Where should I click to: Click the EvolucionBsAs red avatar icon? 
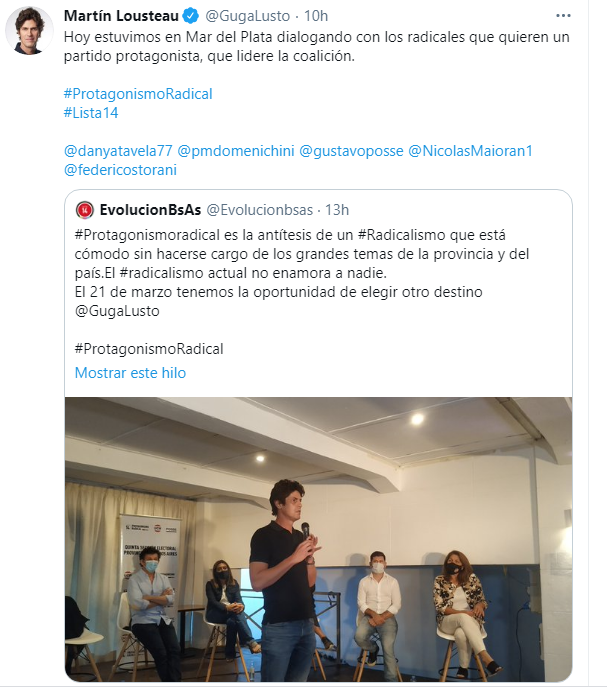pos(85,210)
